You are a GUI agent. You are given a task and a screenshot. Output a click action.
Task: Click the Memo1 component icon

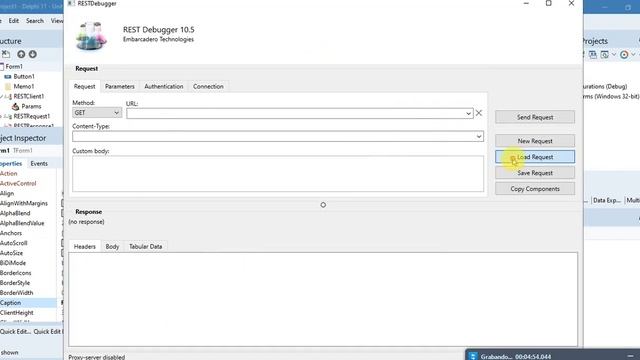pos(8,87)
